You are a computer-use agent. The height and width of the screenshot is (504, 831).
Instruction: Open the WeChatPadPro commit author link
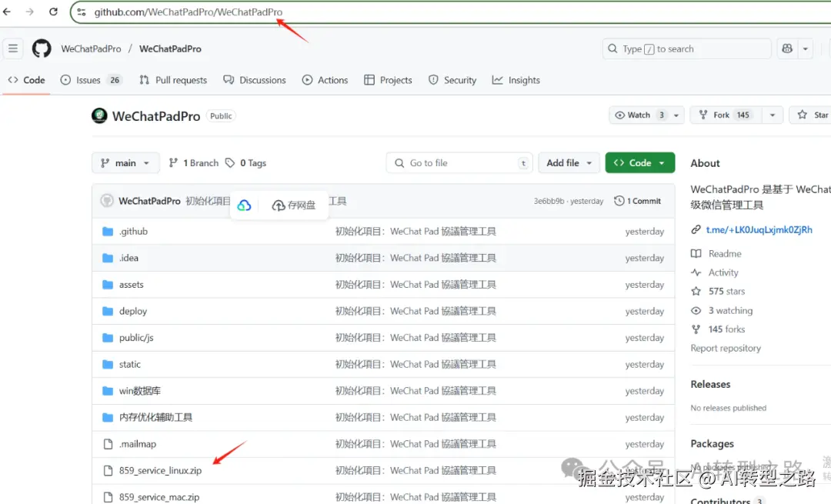pyautogui.click(x=149, y=201)
